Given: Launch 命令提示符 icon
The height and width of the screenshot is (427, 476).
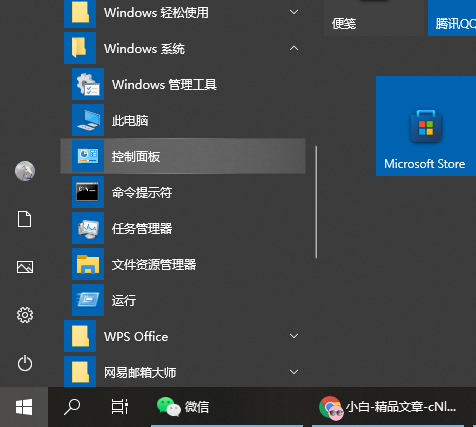Looking at the screenshot, I should pyautogui.click(x=88, y=192).
